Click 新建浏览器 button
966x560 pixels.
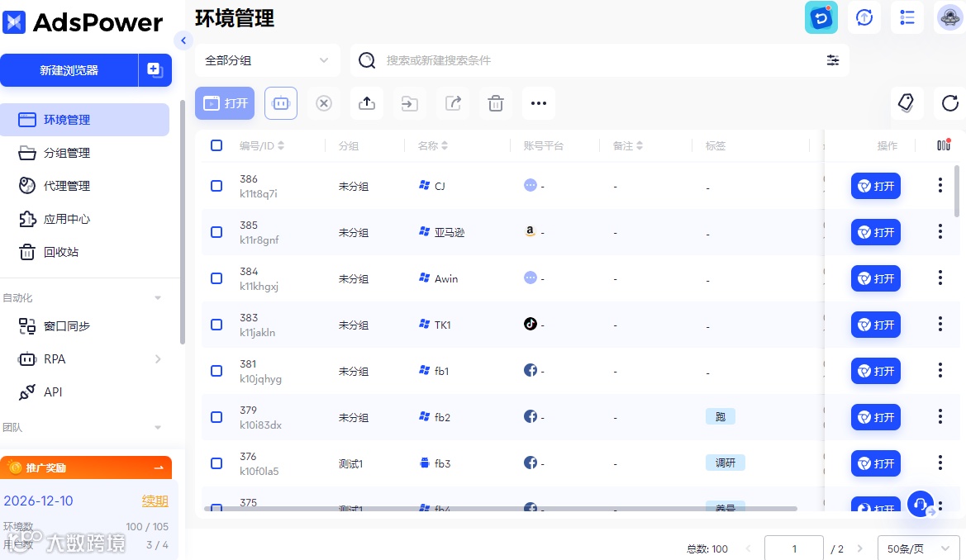(x=69, y=70)
